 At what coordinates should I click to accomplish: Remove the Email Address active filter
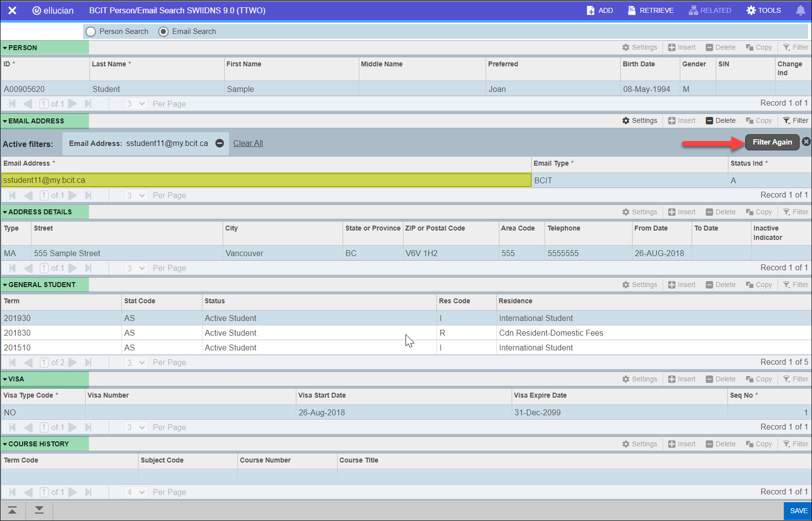(x=220, y=143)
